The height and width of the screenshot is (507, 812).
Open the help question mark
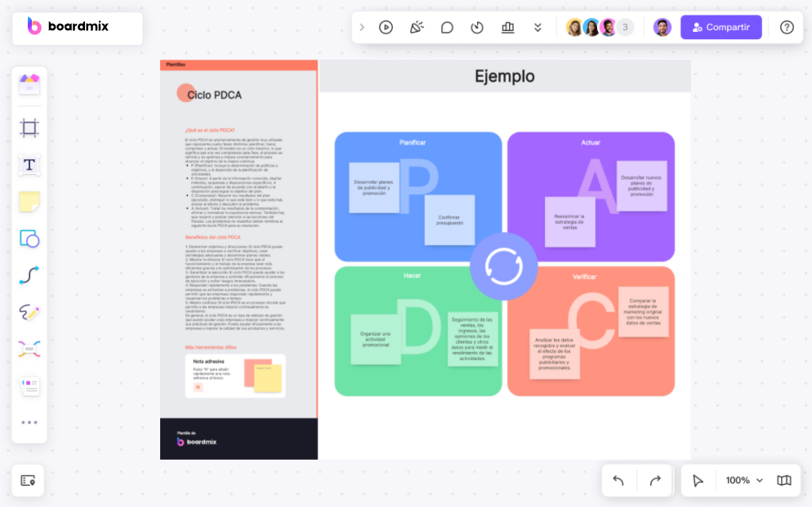[787, 28]
